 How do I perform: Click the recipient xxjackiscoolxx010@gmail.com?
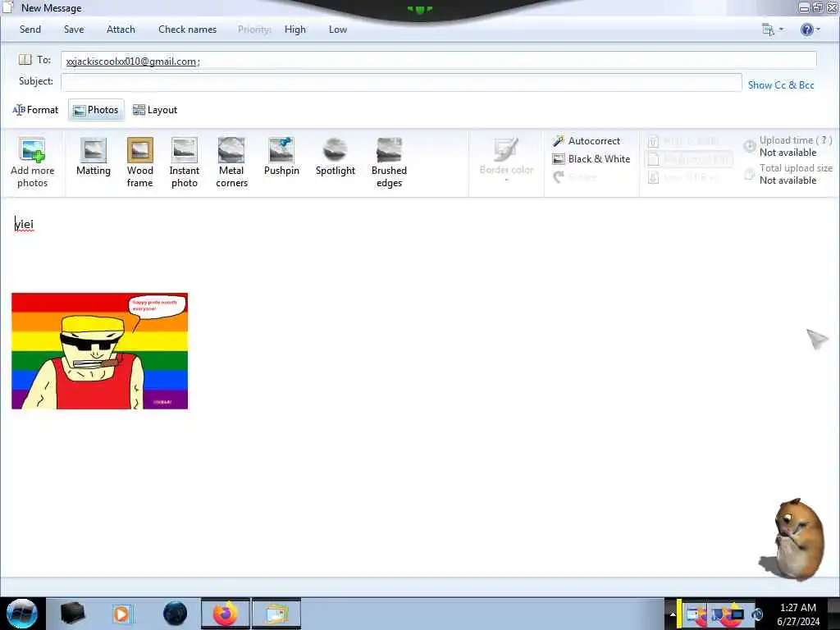[x=131, y=62]
